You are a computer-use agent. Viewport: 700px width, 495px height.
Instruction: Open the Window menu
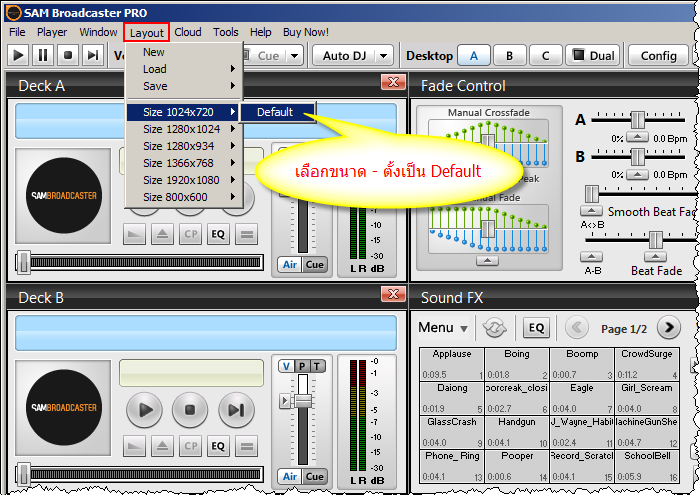coord(98,32)
